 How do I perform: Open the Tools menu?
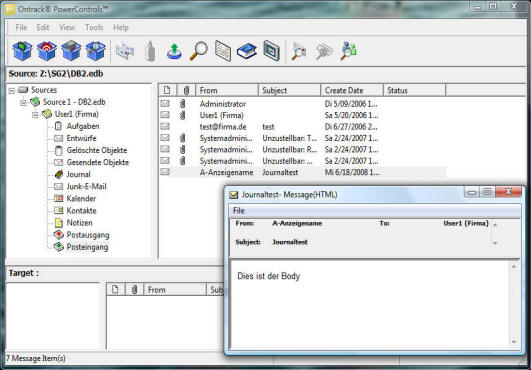(94, 27)
